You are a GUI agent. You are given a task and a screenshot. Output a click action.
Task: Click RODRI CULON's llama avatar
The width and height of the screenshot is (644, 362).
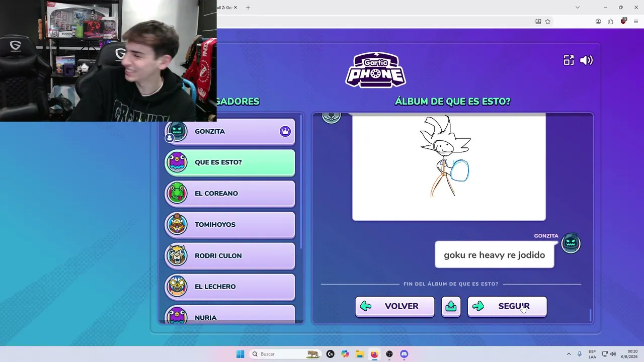point(177,256)
